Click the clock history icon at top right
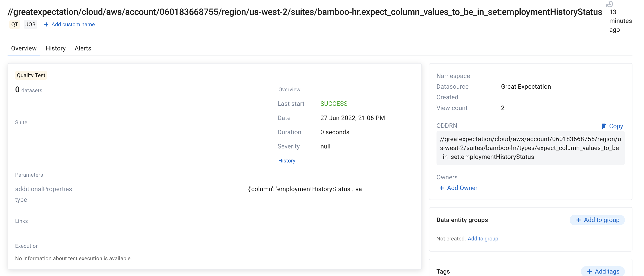Screen dimensions: 644x276 610,4
